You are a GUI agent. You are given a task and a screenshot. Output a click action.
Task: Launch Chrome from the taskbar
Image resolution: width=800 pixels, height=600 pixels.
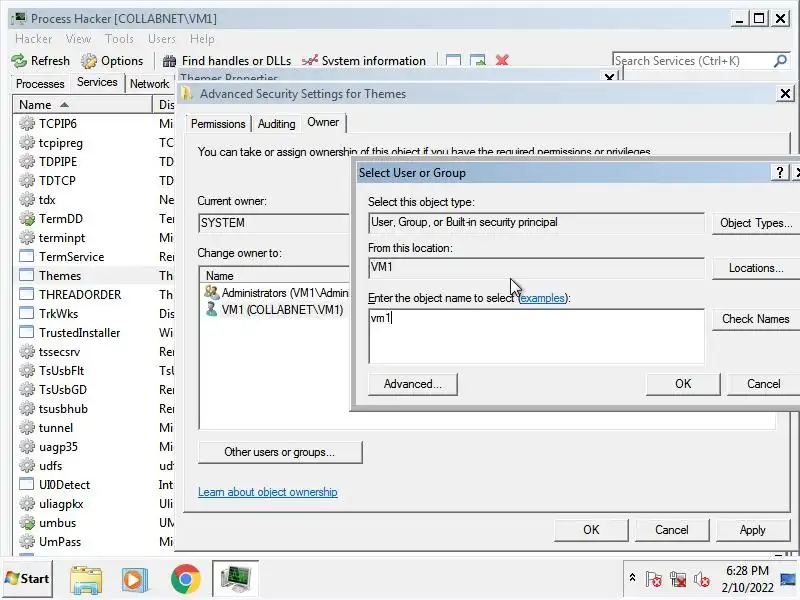185,579
